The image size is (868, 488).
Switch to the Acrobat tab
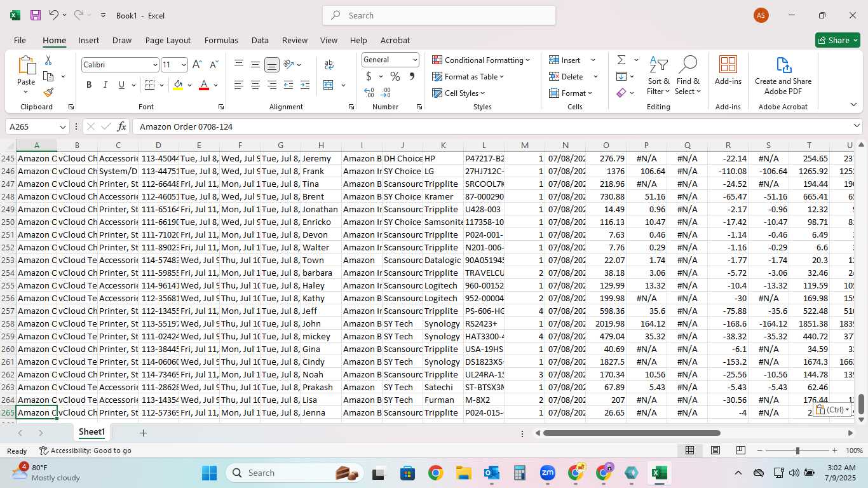(395, 40)
